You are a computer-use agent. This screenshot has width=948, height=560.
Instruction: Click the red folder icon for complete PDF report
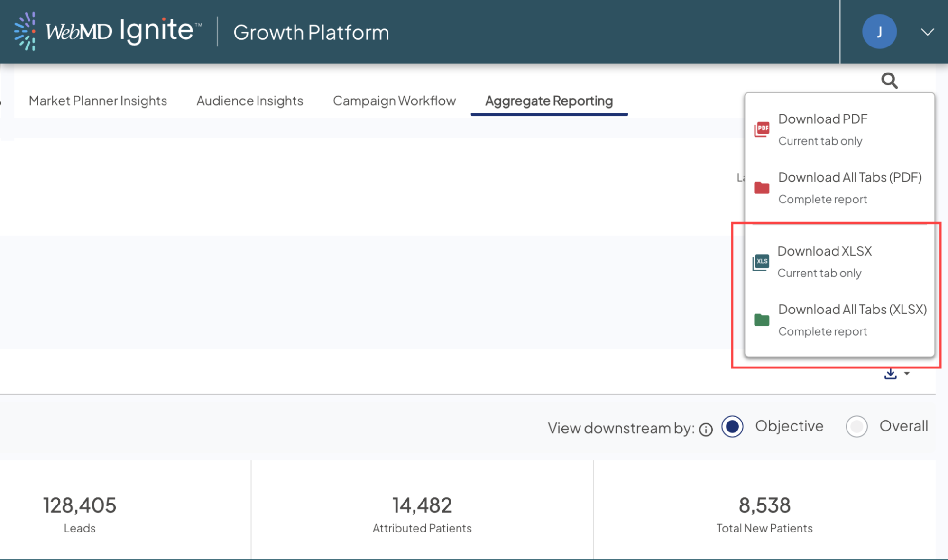pos(762,187)
